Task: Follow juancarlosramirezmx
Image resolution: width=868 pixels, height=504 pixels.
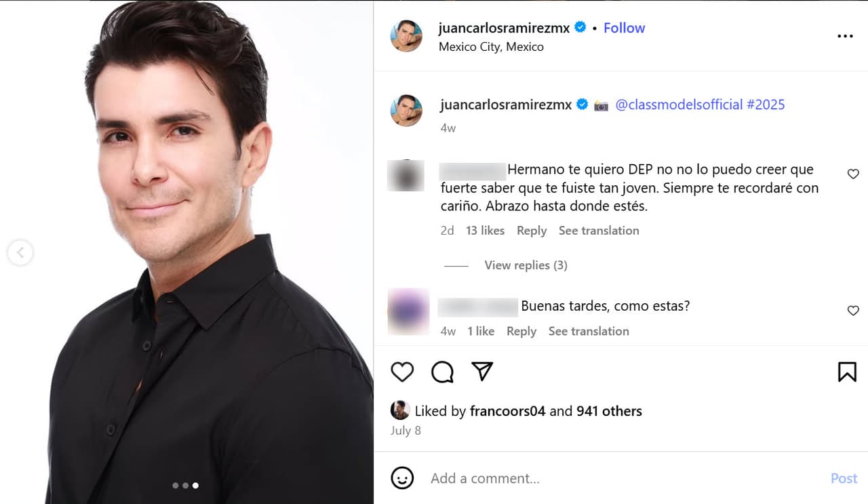Action: click(x=624, y=27)
